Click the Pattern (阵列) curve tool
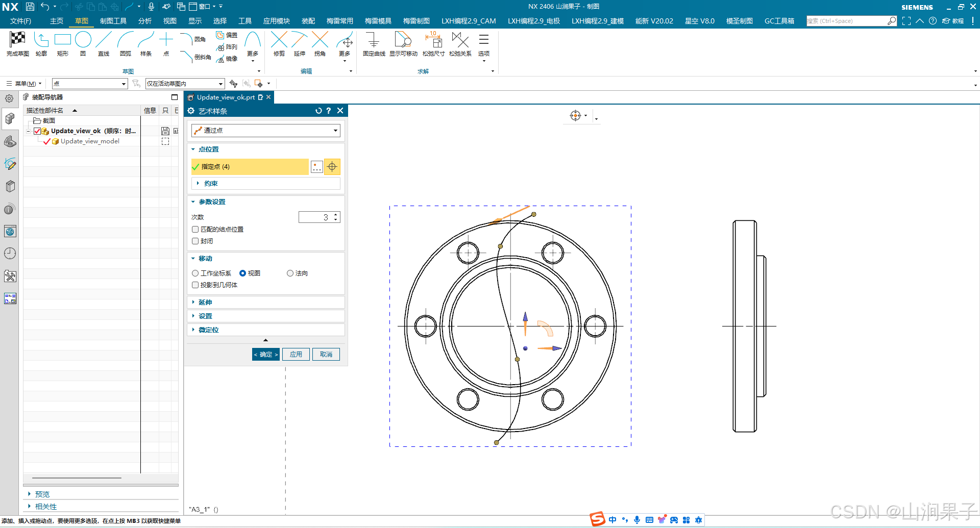The width and height of the screenshot is (980, 528). tap(227, 47)
